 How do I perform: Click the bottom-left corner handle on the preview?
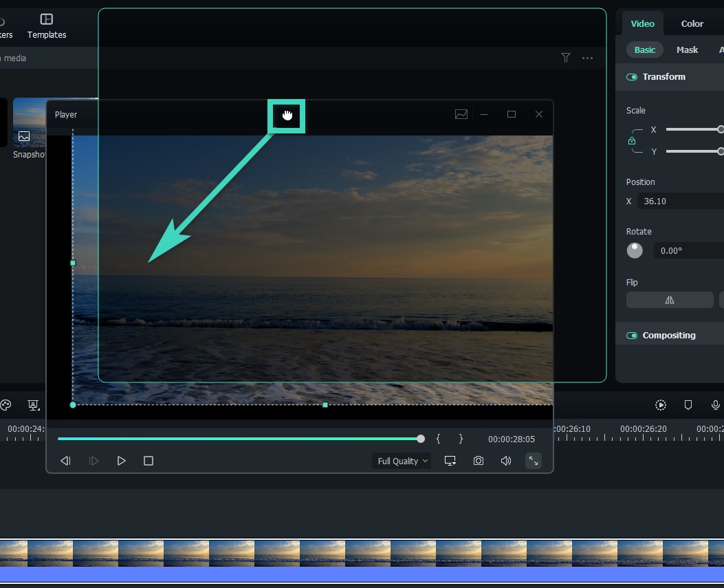(x=72, y=404)
